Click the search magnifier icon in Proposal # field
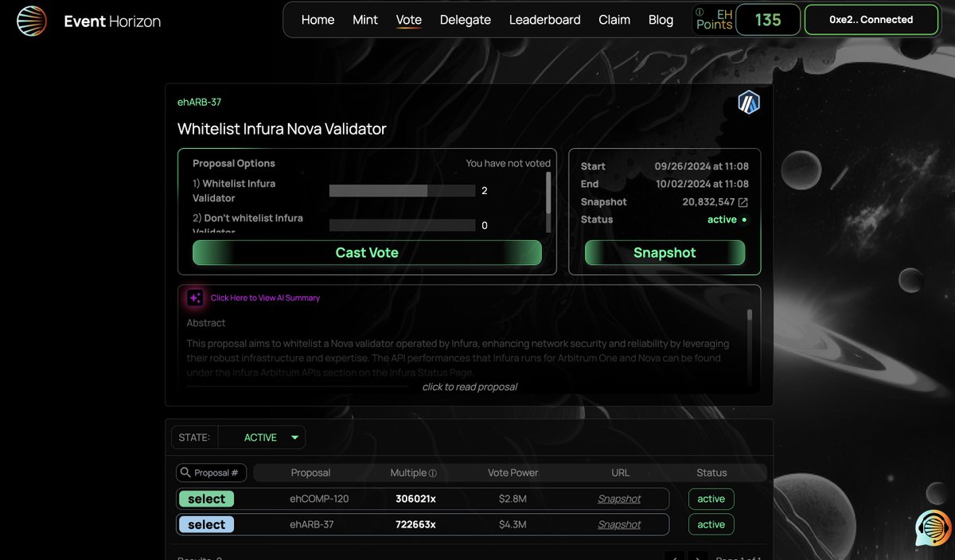 click(185, 472)
